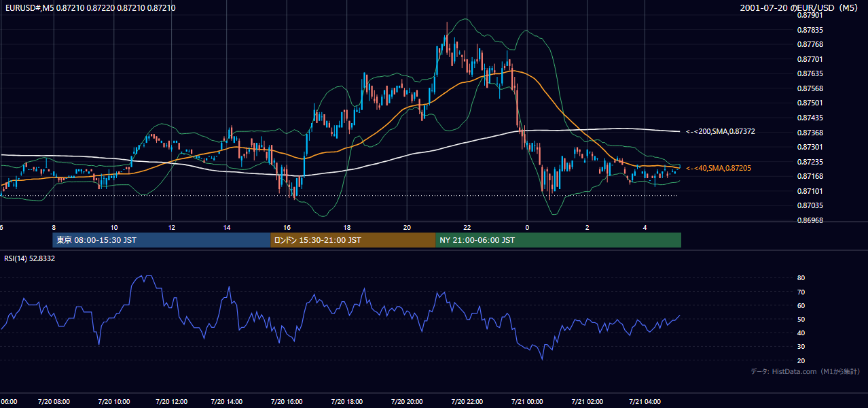Click the 7/21 00:00 time axis label
The height and width of the screenshot is (408, 868).
[x=526, y=401]
